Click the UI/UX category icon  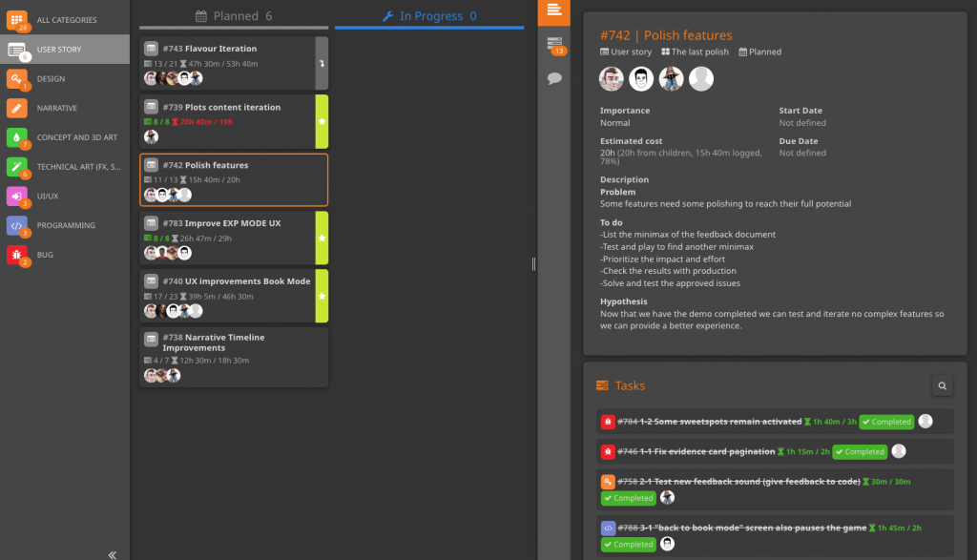(14, 197)
